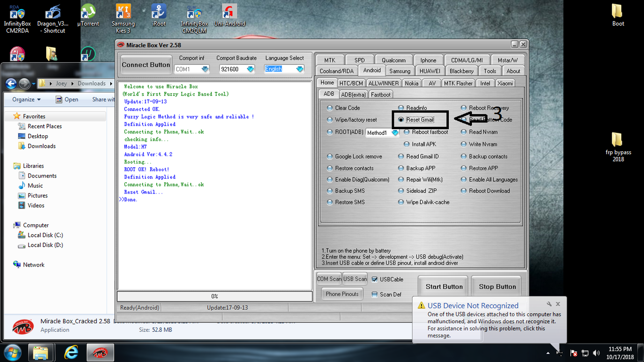Launch iRoot desktop icon

[159, 15]
